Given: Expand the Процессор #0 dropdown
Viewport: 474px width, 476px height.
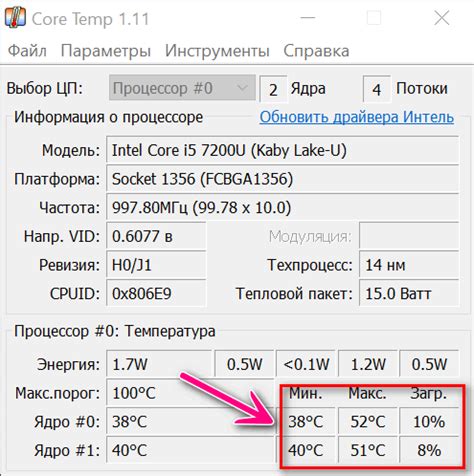Looking at the screenshot, I should coord(182,88).
